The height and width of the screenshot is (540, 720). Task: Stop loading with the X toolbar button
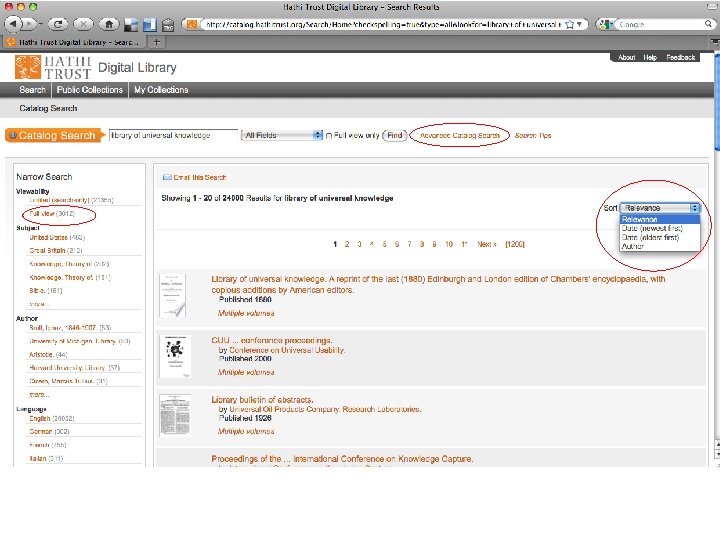(x=83, y=24)
